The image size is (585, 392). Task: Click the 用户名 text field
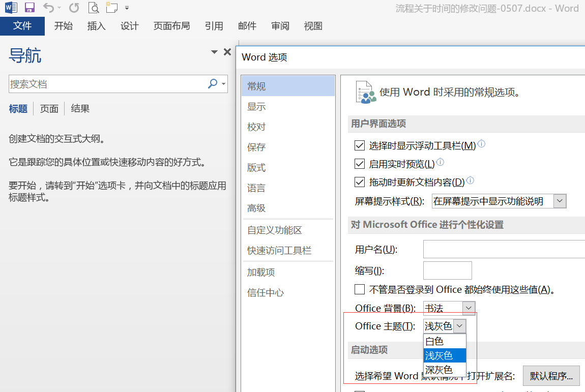(x=504, y=249)
